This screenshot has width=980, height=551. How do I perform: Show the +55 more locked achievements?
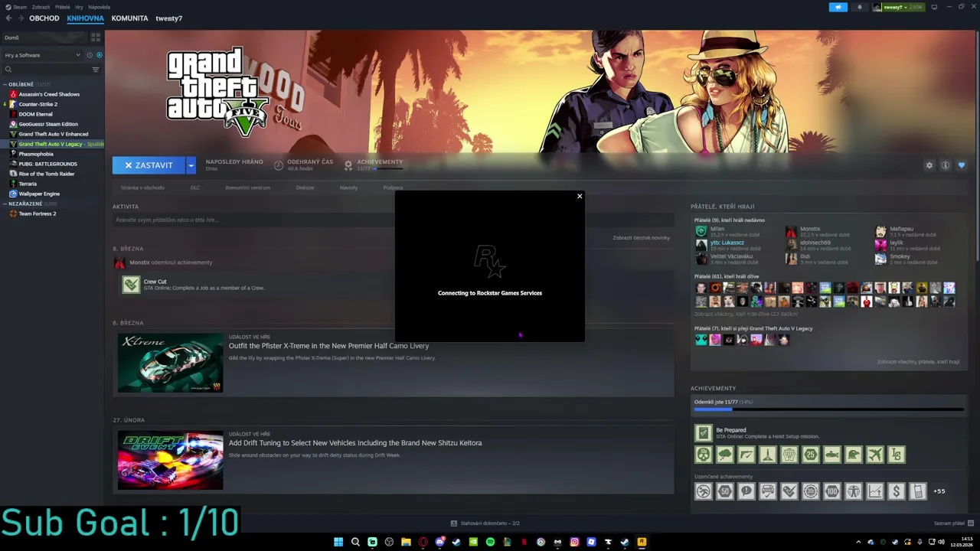939,491
